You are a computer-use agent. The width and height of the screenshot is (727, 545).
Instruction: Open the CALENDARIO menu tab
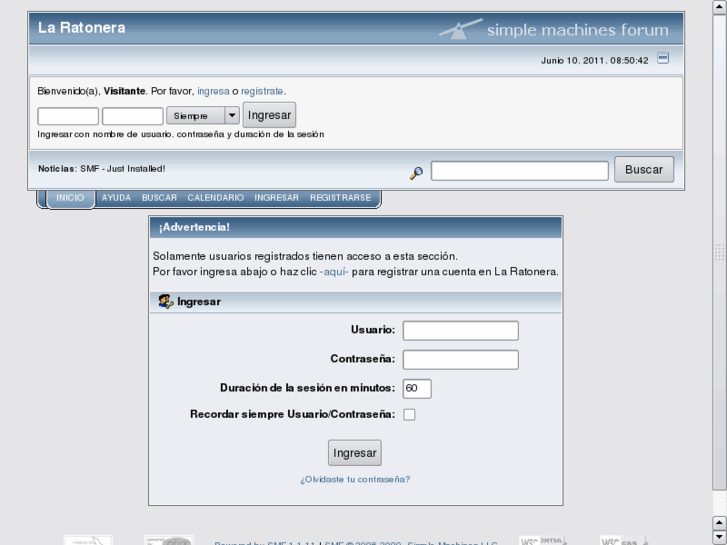pos(216,198)
